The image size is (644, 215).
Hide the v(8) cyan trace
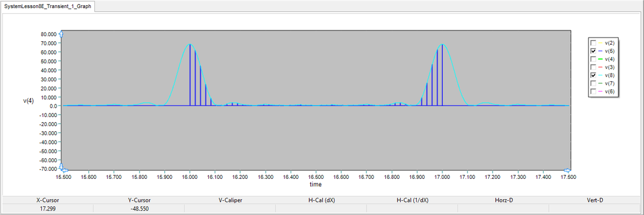point(592,75)
